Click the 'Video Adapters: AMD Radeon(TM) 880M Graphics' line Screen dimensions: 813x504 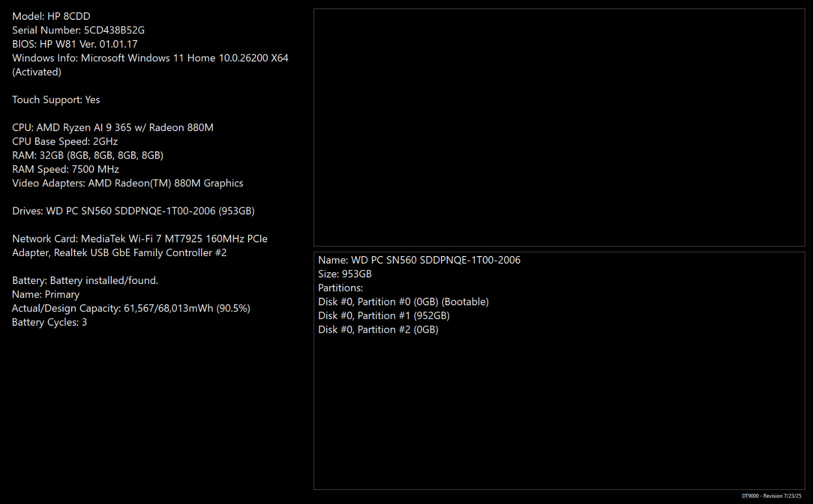[x=128, y=183]
